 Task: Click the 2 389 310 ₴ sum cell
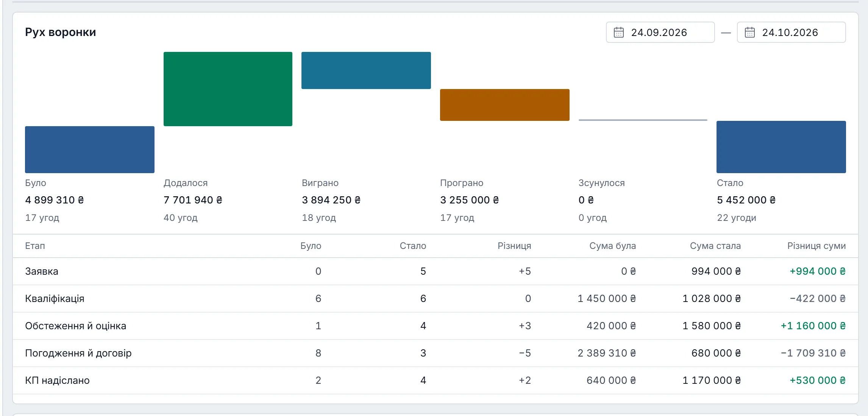(607, 353)
